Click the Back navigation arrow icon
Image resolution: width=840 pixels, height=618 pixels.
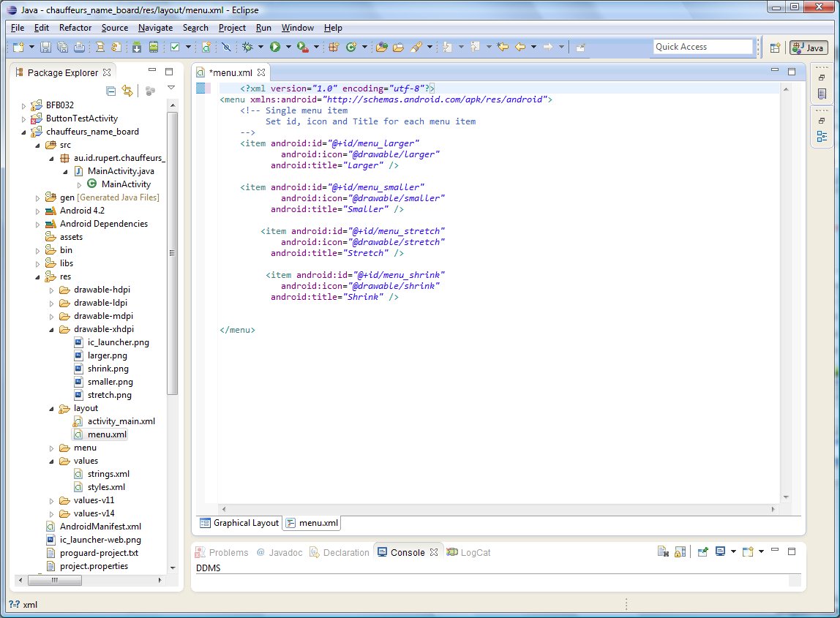point(520,47)
